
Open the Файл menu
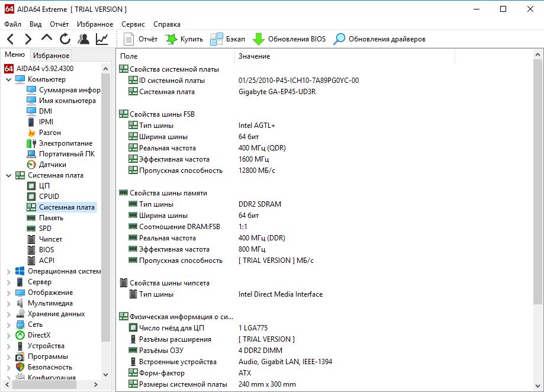[13, 24]
